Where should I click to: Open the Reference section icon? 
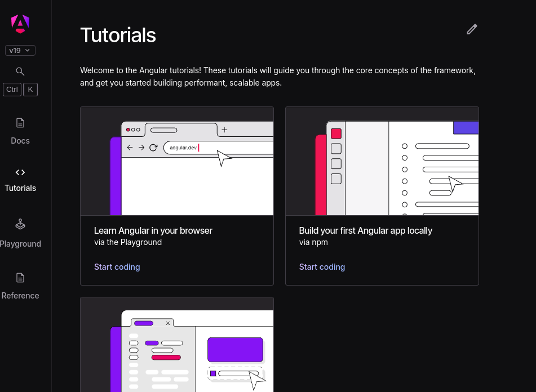[20, 277]
